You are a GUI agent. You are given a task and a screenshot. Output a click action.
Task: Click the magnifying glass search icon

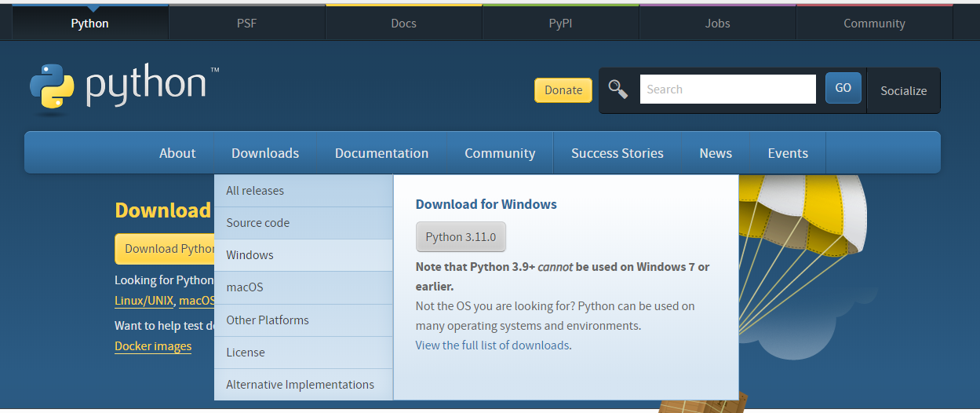(x=618, y=90)
